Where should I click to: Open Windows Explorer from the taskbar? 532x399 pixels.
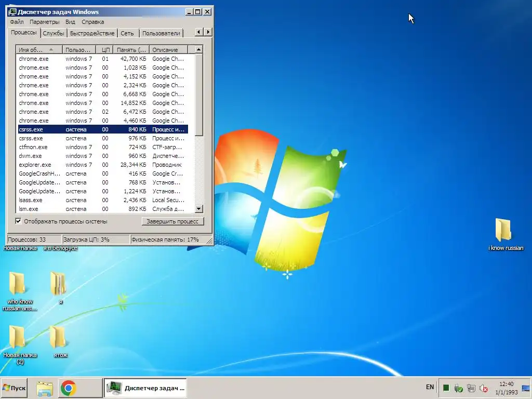pos(45,388)
